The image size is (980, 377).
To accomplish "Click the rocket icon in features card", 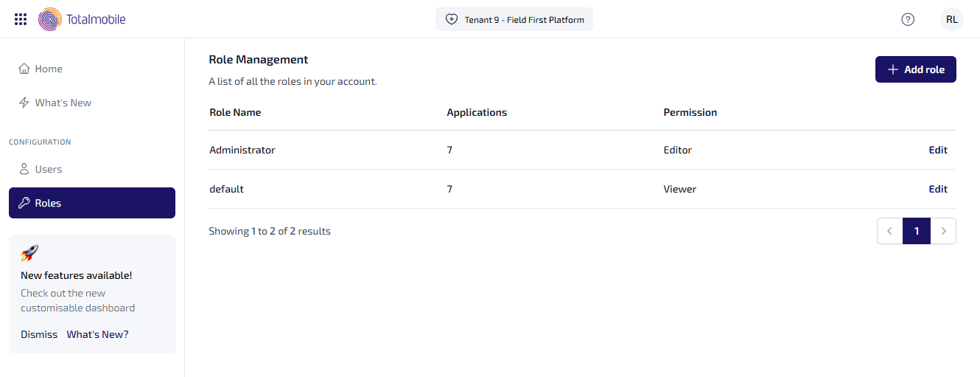I will point(29,253).
